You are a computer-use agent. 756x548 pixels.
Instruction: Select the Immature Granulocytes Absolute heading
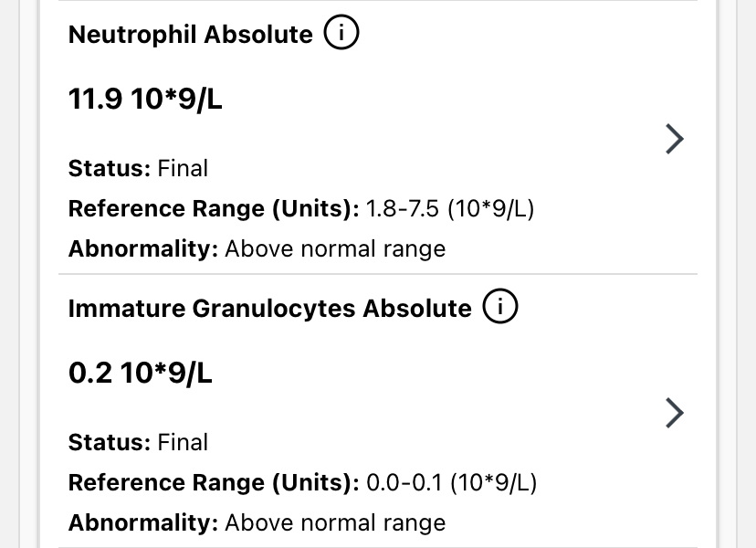click(x=269, y=309)
